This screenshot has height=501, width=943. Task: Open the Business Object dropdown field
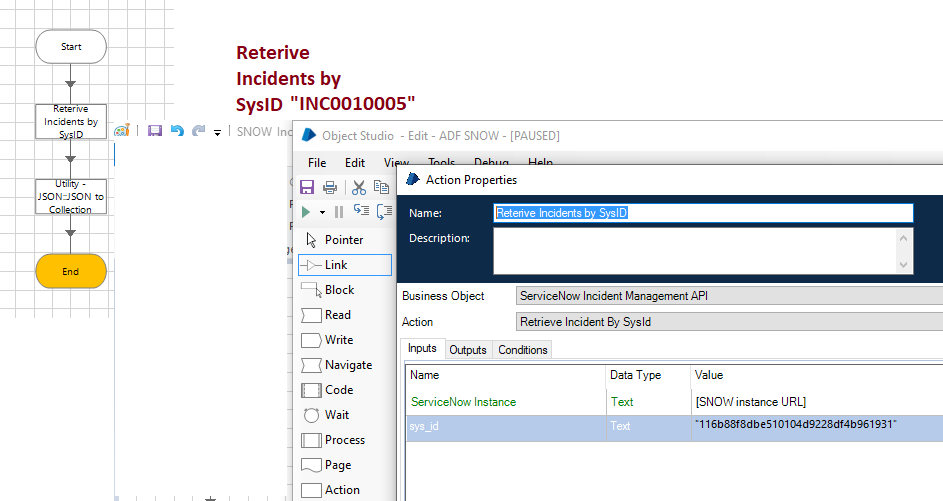tap(729, 296)
